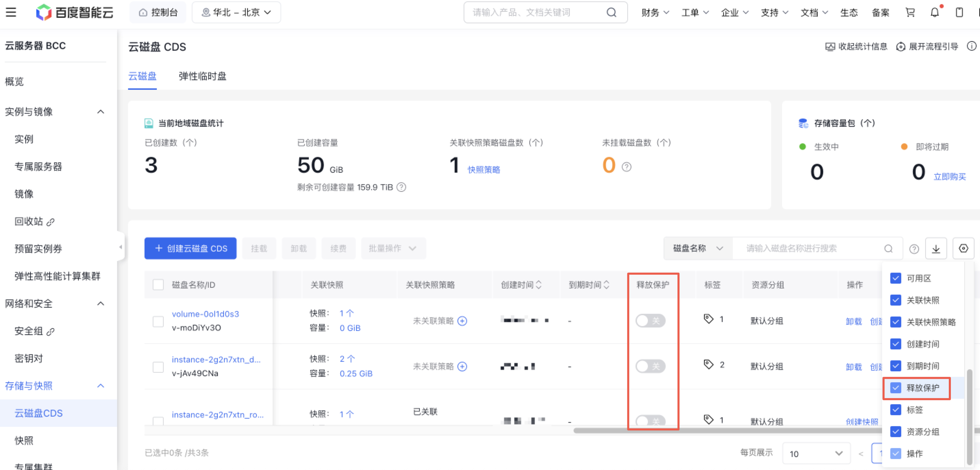Open page size dropdown showing 10

(816, 453)
